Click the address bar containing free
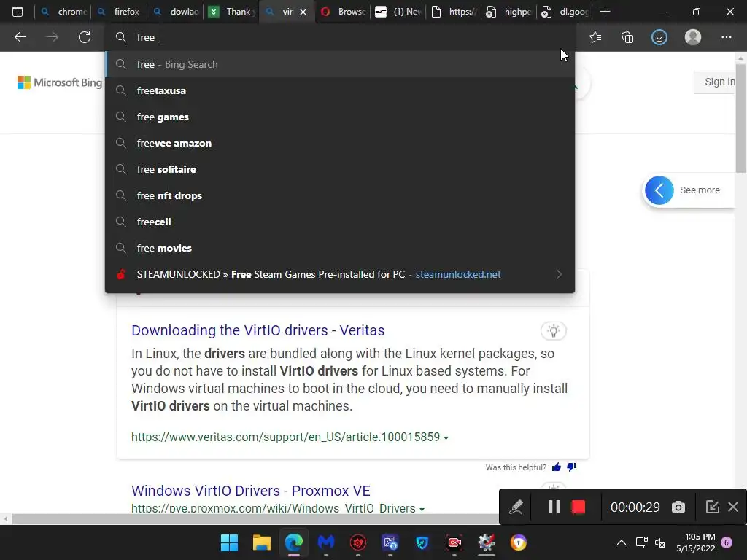This screenshot has height=560, width=747. coord(340,37)
